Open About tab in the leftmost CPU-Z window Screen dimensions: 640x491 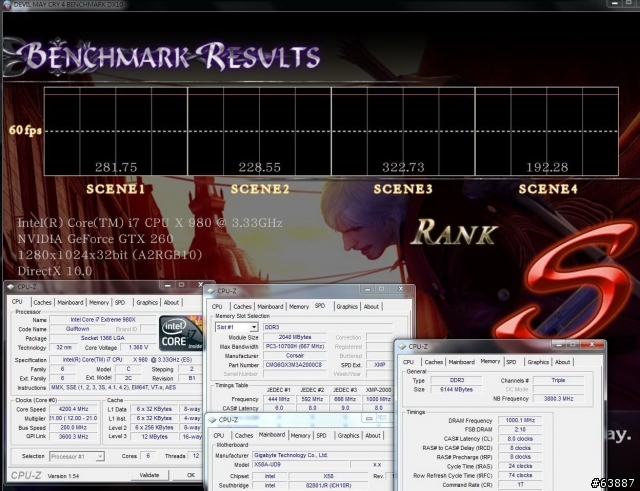point(171,302)
